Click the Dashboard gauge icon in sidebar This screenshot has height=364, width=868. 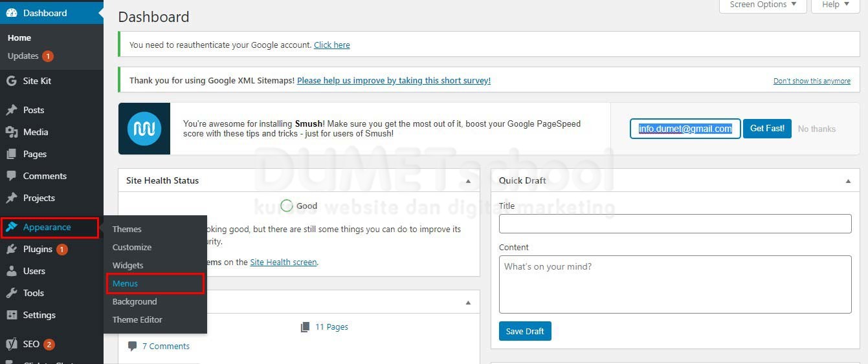coord(12,13)
